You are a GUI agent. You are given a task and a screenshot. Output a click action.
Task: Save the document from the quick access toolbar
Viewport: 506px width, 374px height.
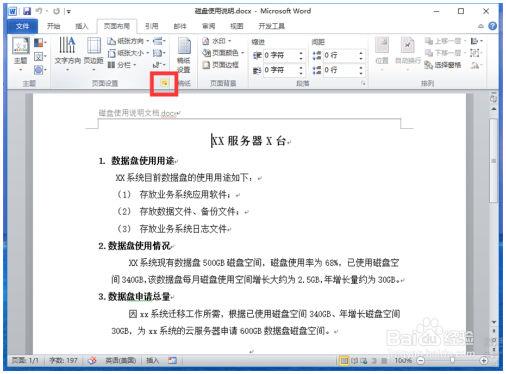point(26,11)
